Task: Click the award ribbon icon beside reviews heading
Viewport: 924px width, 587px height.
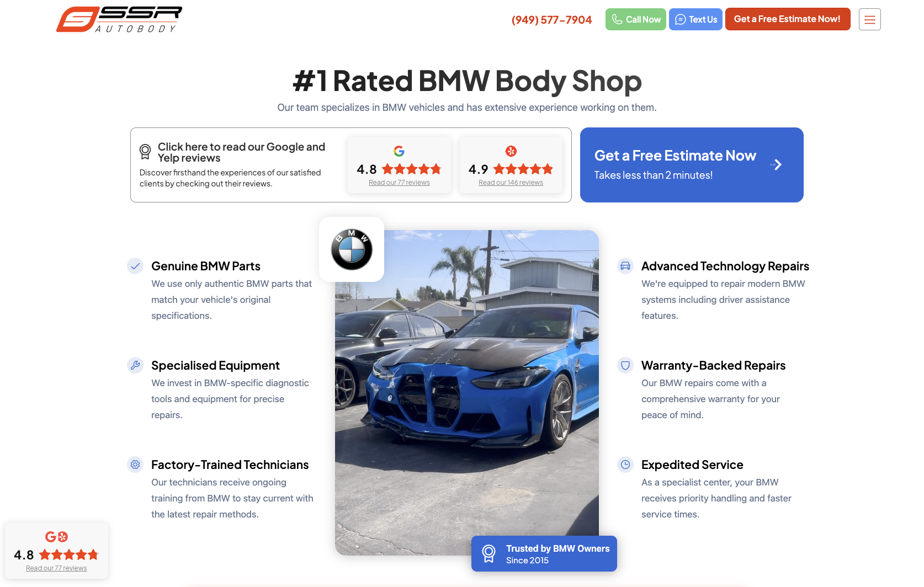Action: click(x=145, y=151)
